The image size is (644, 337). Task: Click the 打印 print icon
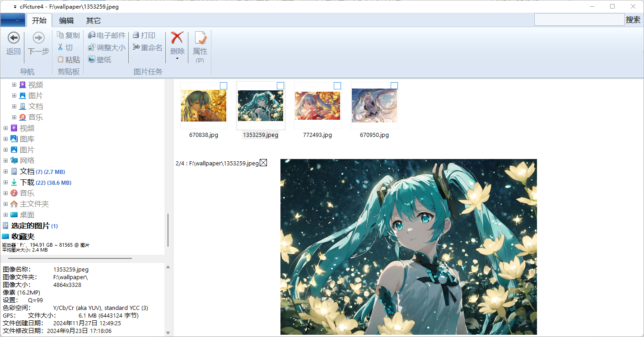tap(145, 35)
